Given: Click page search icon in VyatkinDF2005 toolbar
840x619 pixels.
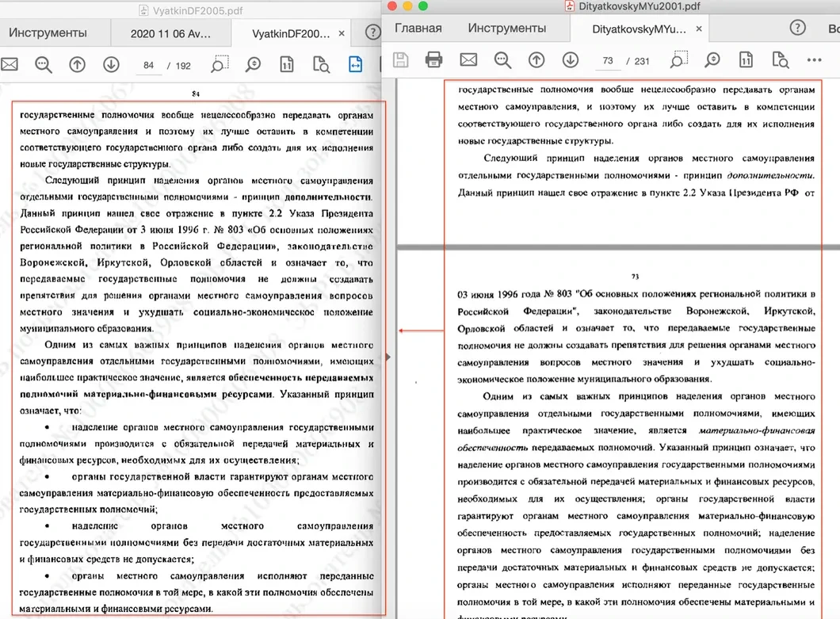Looking at the screenshot, I should 321,65.
